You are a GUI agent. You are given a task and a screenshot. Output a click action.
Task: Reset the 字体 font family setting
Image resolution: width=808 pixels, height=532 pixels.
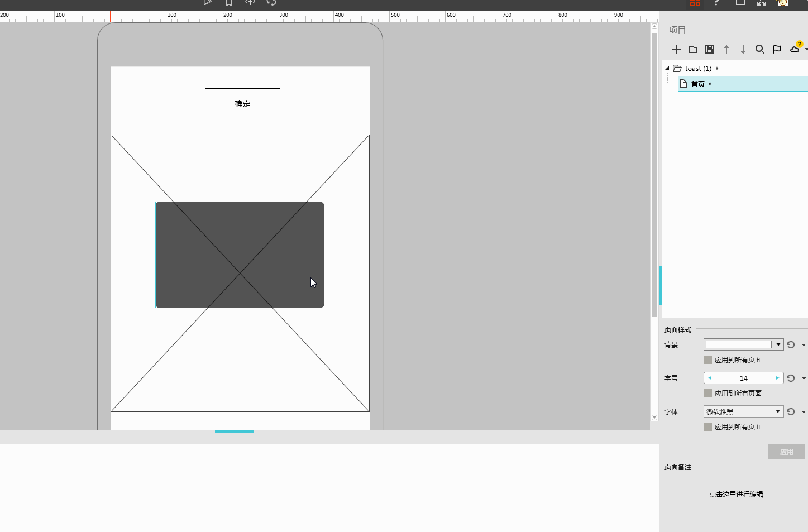point(791,411)
